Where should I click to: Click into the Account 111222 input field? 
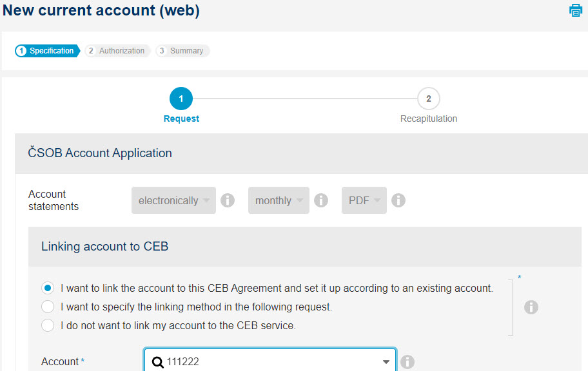270,360
